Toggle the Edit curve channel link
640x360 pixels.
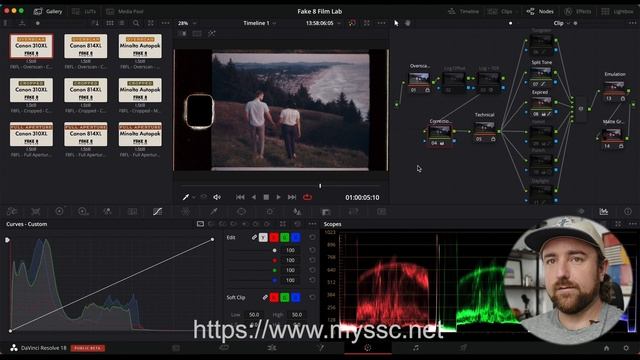(x=254, y=237)
